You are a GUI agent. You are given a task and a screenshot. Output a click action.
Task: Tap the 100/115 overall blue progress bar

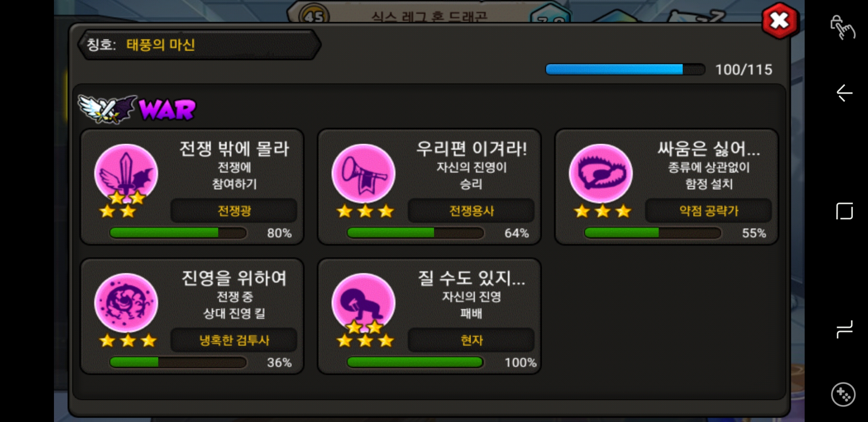625,70
